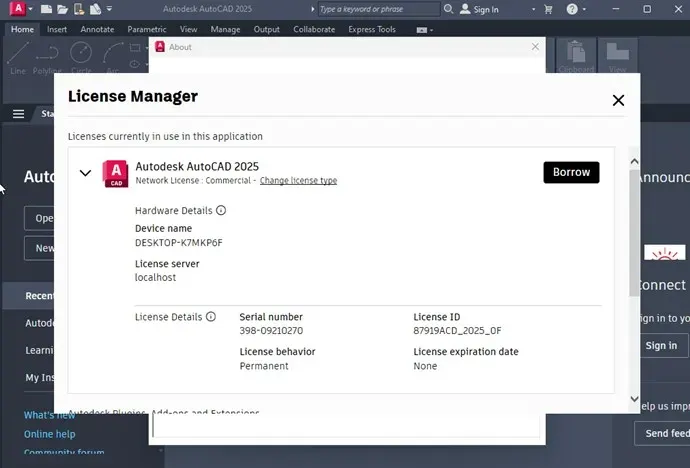This screenshot has height=468, width=690.
Task: Click the Open folder icon in quick access toolbar
Action: [62, 9]
